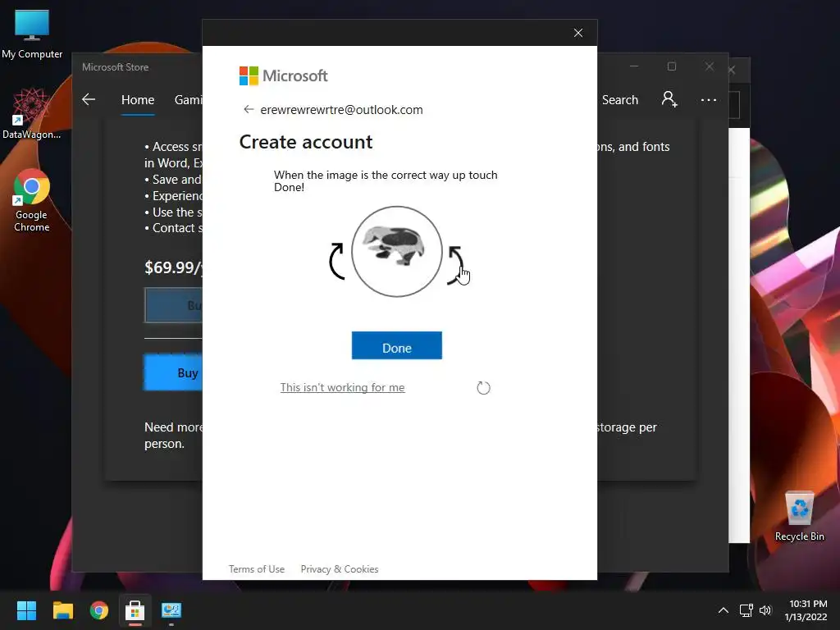The height and width of the screenshot is (630, 840).
Task: Launch Chrome from the taskbar
Action: pyautogui.click(x=99, y=610)
